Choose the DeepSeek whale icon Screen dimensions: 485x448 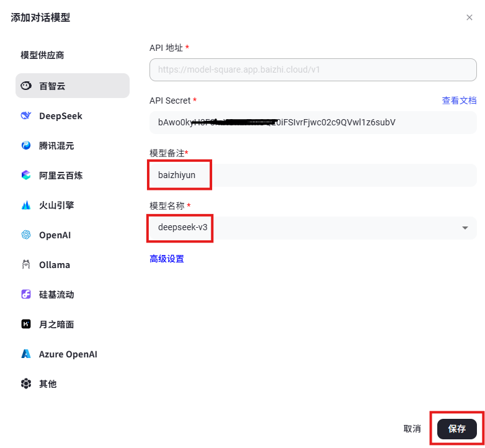coord(26,115)
